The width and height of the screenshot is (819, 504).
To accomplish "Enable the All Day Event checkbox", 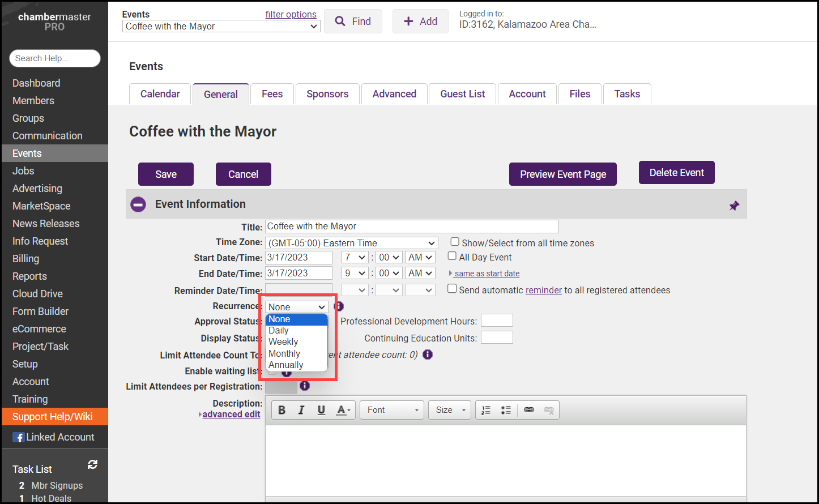I will (452, 256).
